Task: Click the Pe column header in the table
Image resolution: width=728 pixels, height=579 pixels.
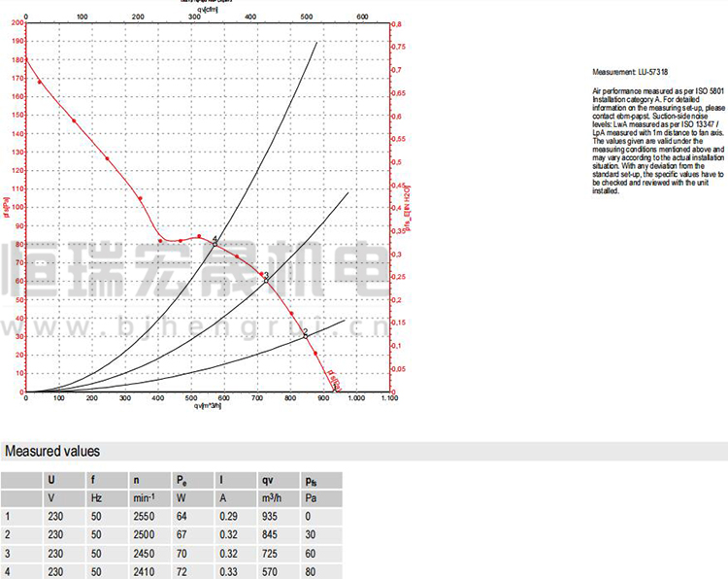Action: pos(182,479)
